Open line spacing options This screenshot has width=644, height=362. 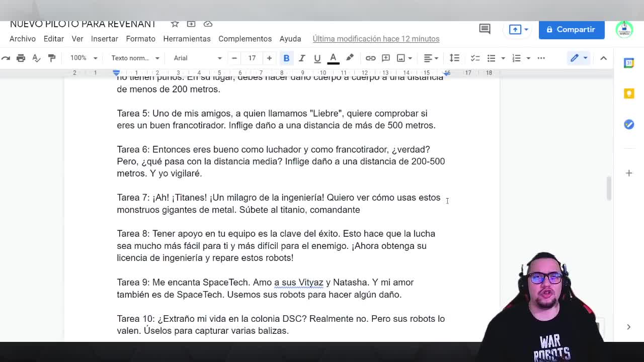tap(454, 58)
